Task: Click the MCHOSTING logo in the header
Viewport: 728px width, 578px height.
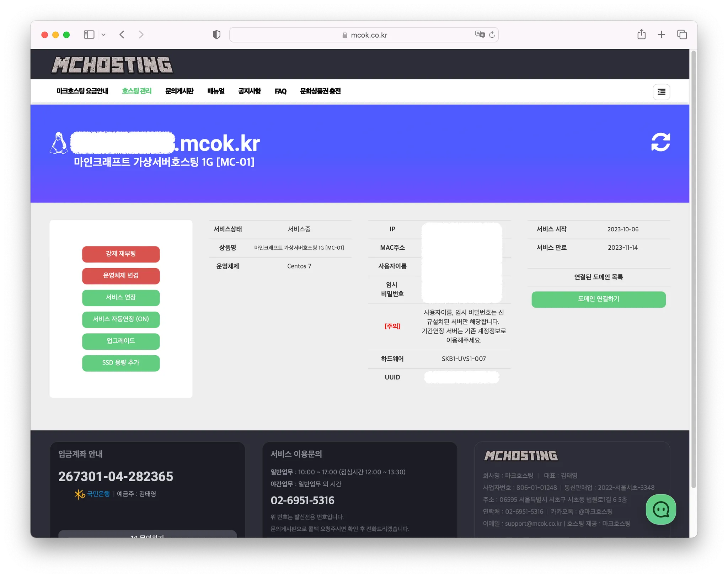Action: coord(112,65)
